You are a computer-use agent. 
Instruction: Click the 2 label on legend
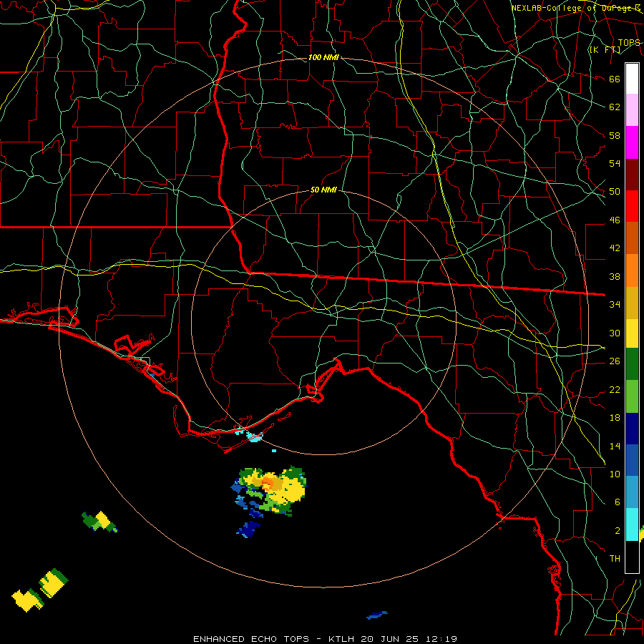click(617, 530)
